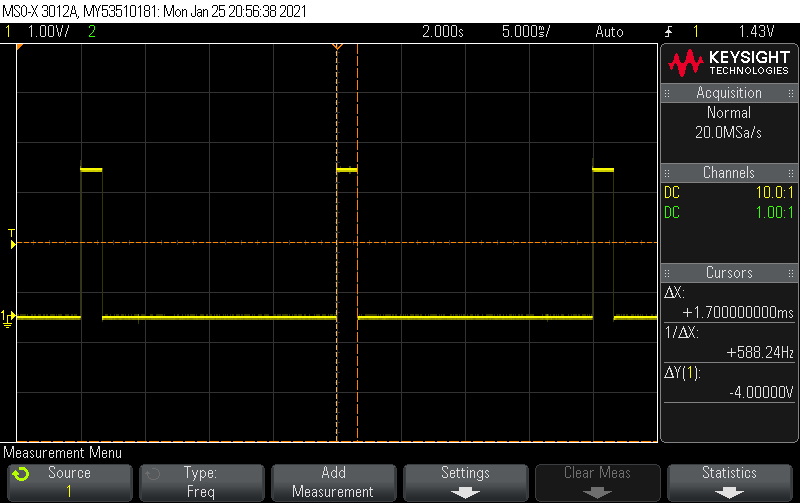The image size is (800, 503).
Task: Open the Type: Freq measurement selector
Action: 202,482
